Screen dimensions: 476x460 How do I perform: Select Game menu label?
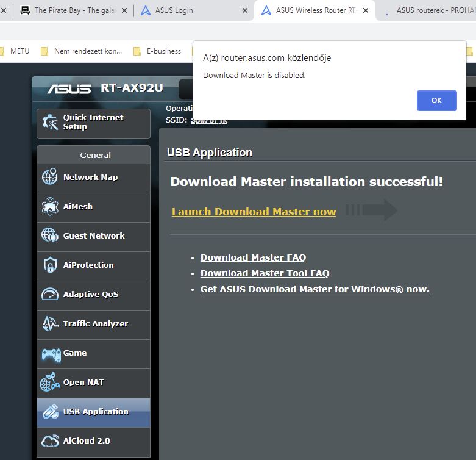pyautogui.click(x=75, y=353)
